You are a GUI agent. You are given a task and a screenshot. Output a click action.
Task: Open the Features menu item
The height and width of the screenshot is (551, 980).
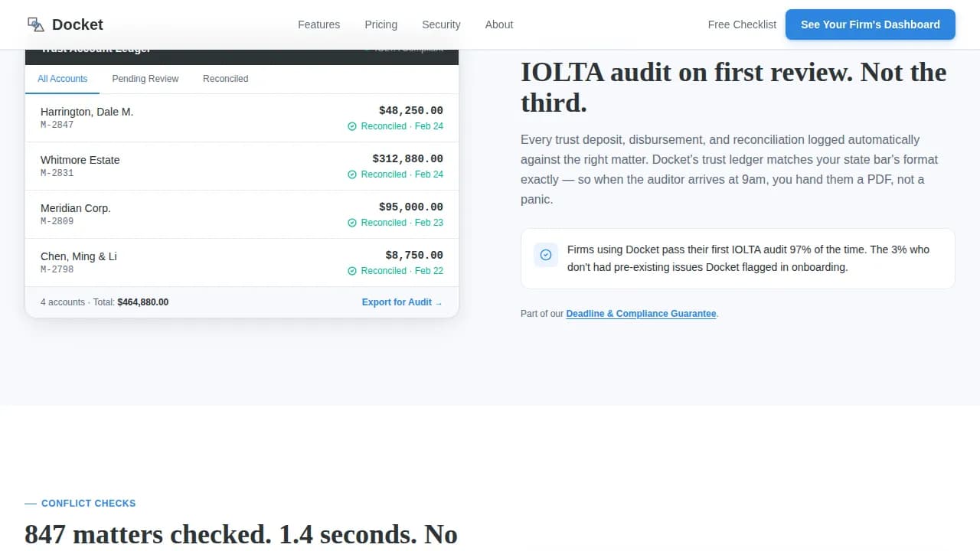[x=318, y=24]
